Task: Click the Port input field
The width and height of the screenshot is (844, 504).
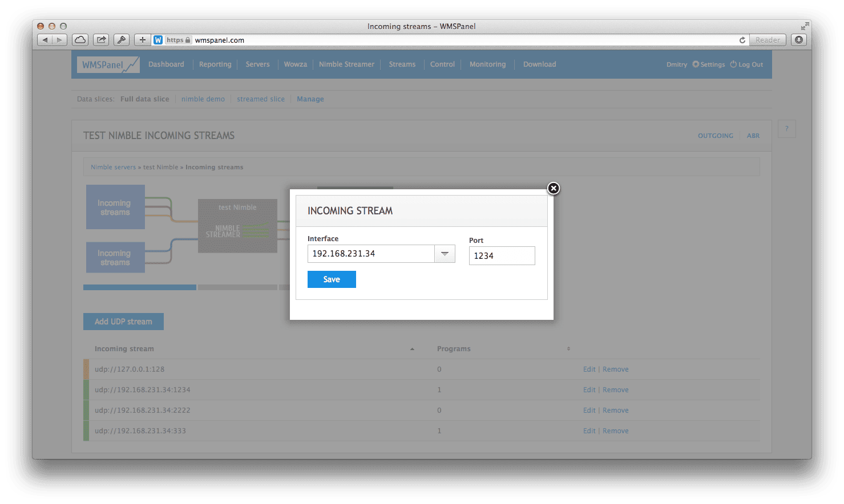Action: 502,256
